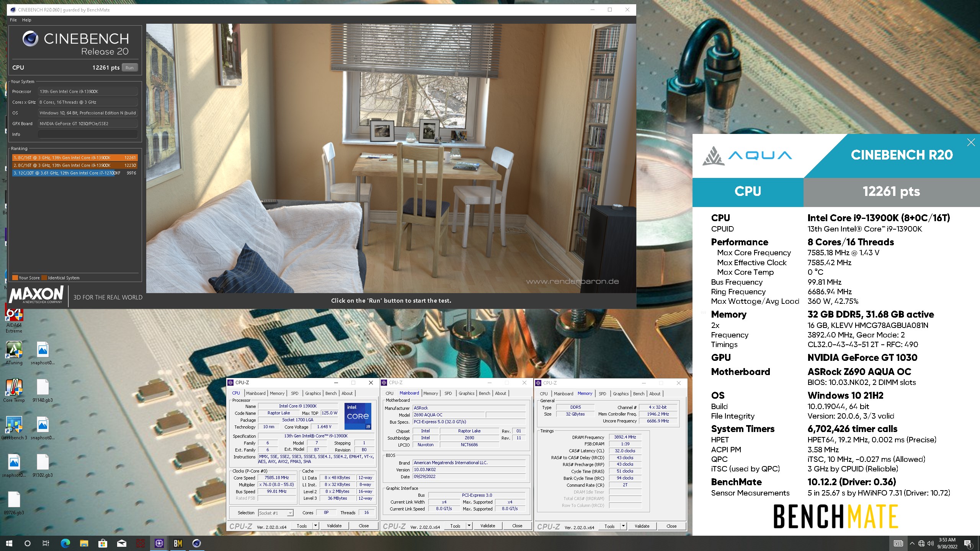Select the 91302.gb3 file on desktop
This screenshot has width=980, height=551.
42,465
